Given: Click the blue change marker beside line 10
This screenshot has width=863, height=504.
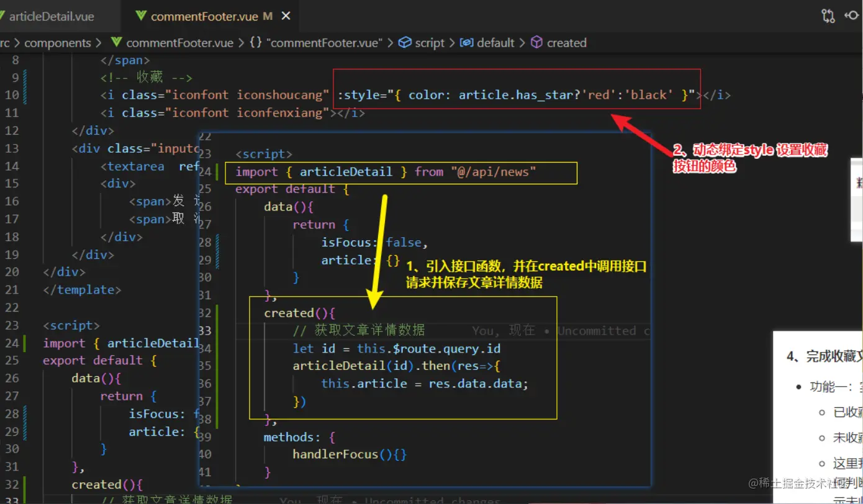Looking at the screenshot, I should point(24,95).
